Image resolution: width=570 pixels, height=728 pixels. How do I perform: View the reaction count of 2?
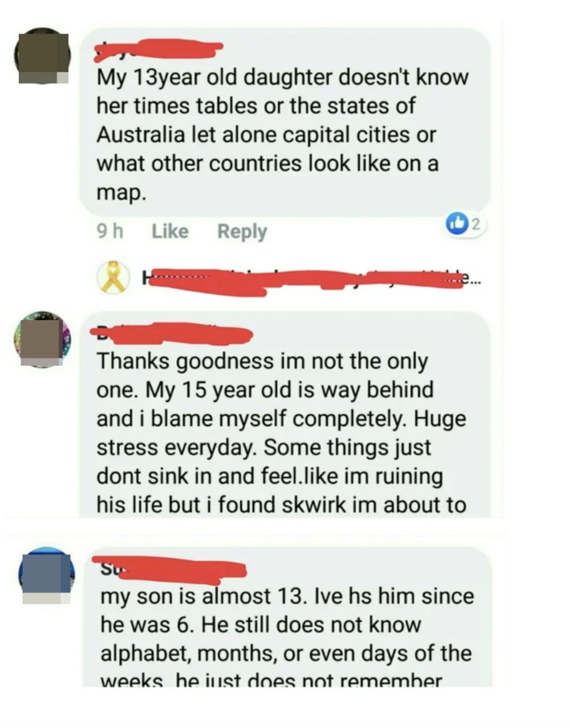point(476,223)
